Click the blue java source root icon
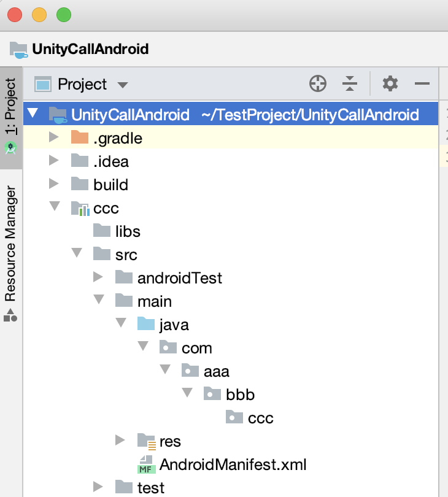The image size is (448, 497). coord(146,323)
